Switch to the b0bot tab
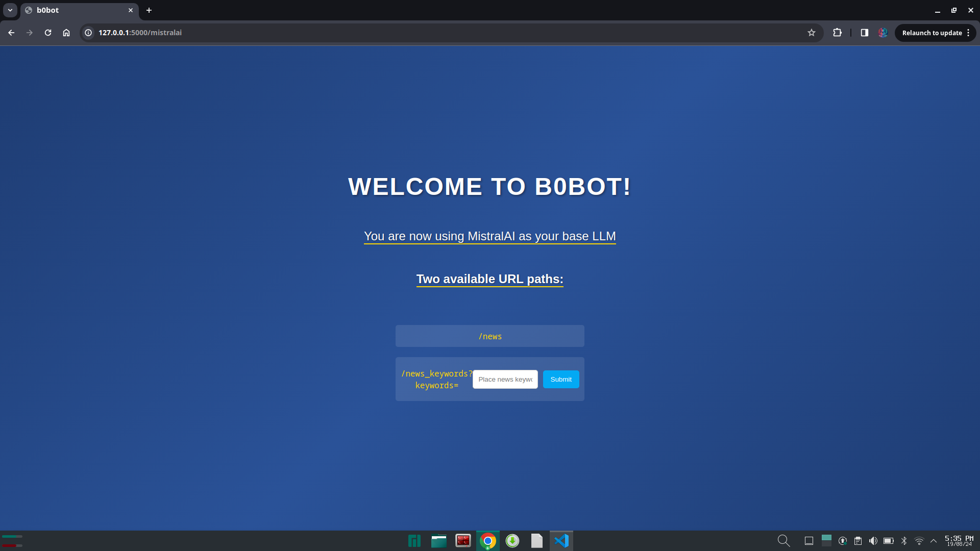 pos(71,10)
